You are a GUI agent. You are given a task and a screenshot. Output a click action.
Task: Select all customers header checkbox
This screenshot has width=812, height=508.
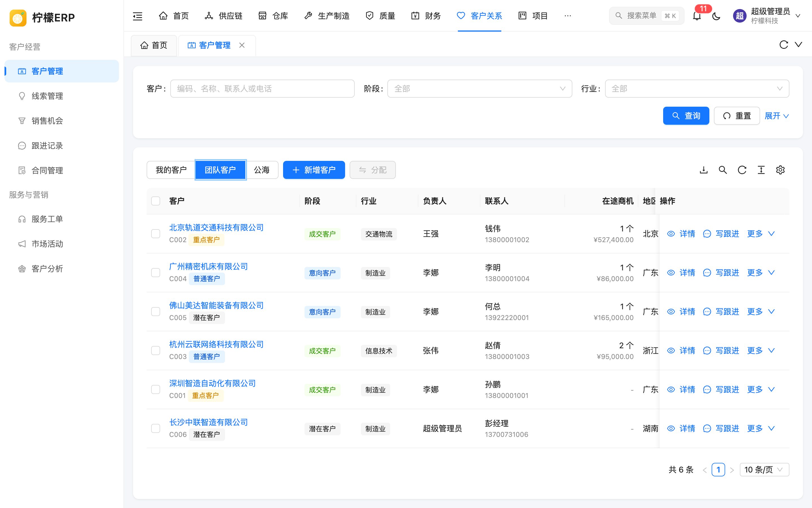click(x=156, y=201)
